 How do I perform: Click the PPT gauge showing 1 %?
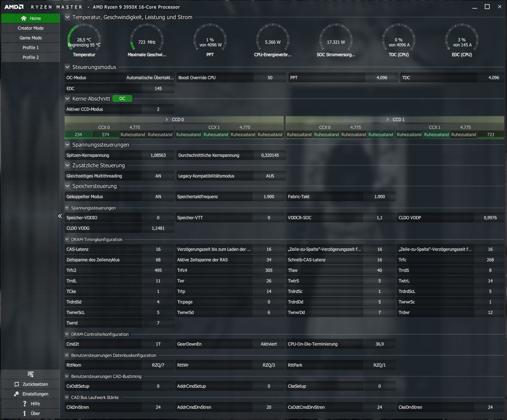coord(210,40)
